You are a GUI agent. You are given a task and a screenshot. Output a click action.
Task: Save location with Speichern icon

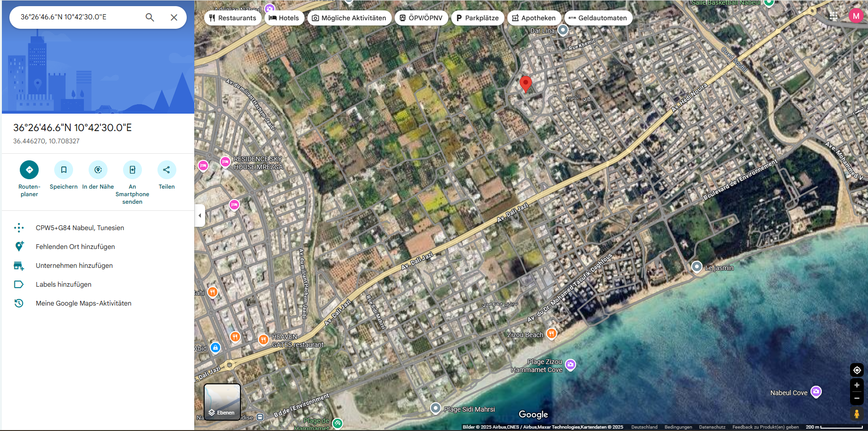[64, 170]
